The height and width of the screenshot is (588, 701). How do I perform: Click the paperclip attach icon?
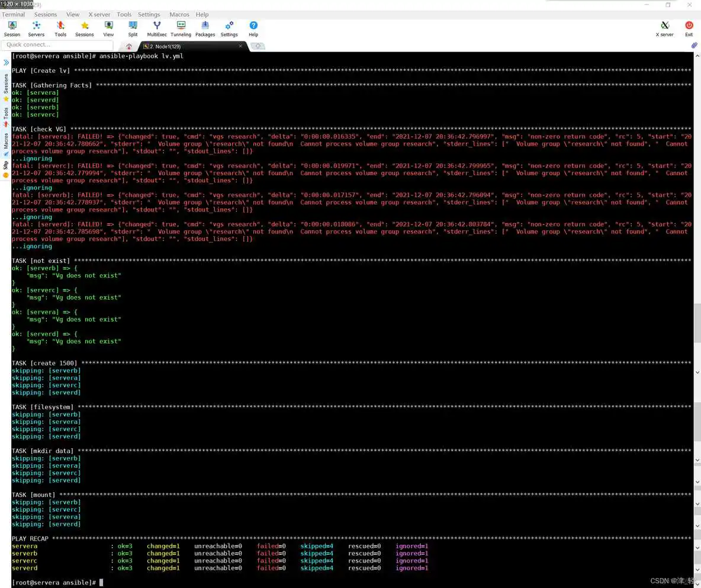(694, 45)
